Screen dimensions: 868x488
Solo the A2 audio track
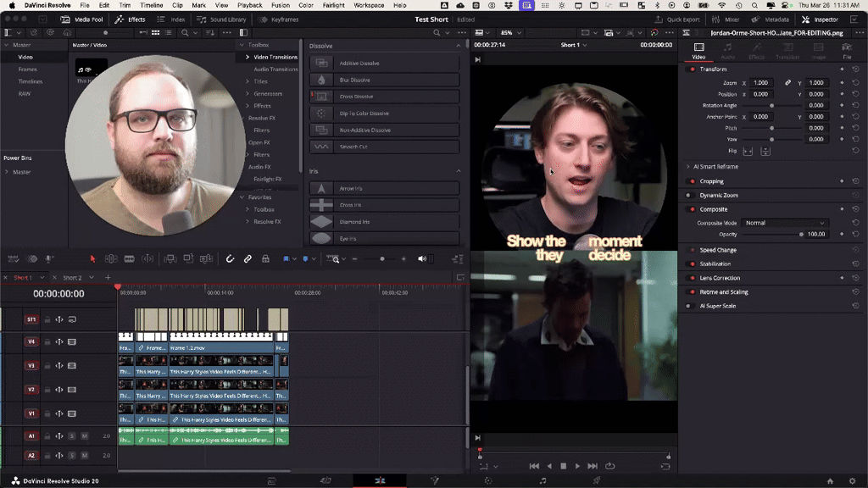(x=72, y=455)
